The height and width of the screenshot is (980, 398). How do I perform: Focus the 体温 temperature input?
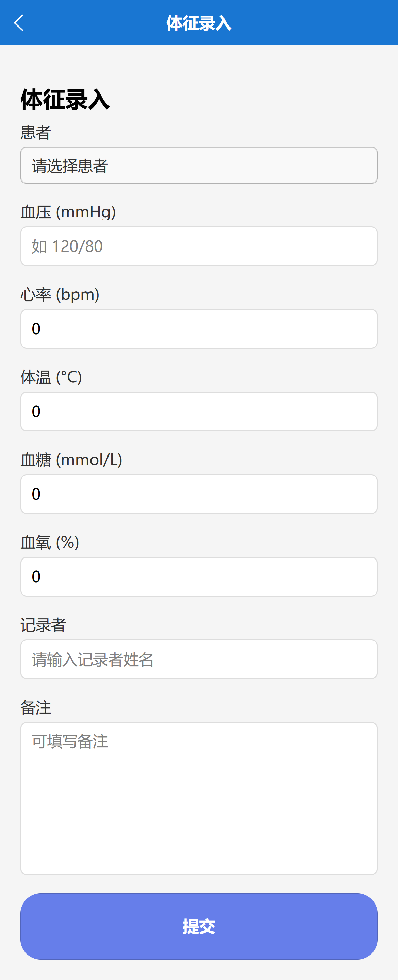(x=199, y=412)
